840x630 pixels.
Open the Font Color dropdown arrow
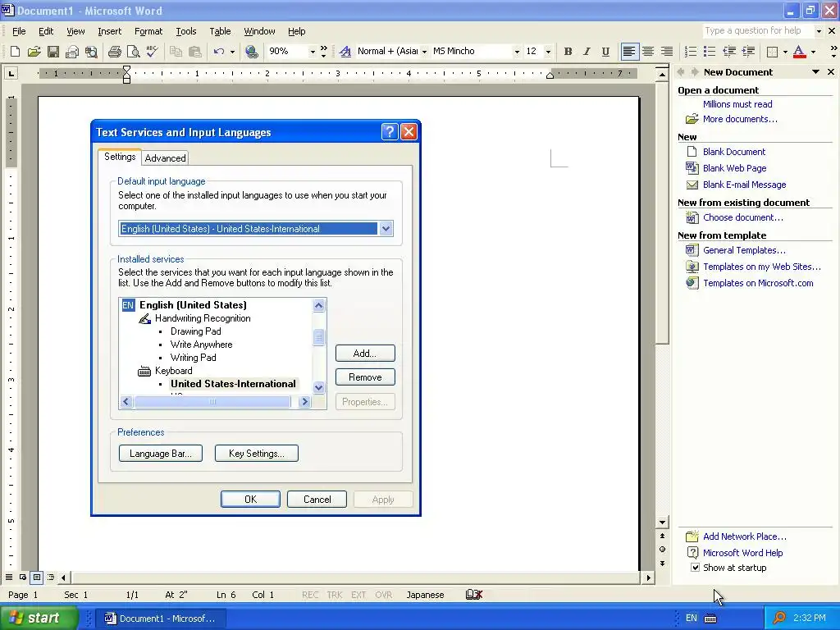pos(813,52)
